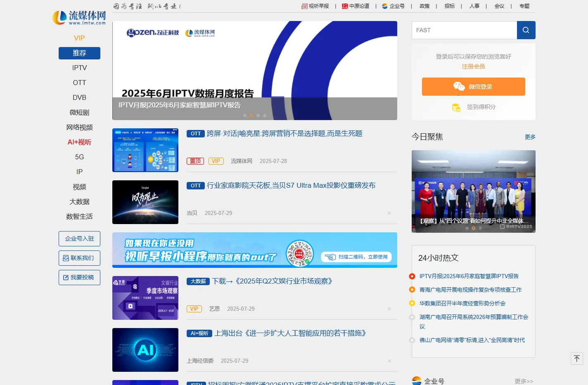Select IPTV in the sidebar
This screenshot has width=588, height=385.
79,68
